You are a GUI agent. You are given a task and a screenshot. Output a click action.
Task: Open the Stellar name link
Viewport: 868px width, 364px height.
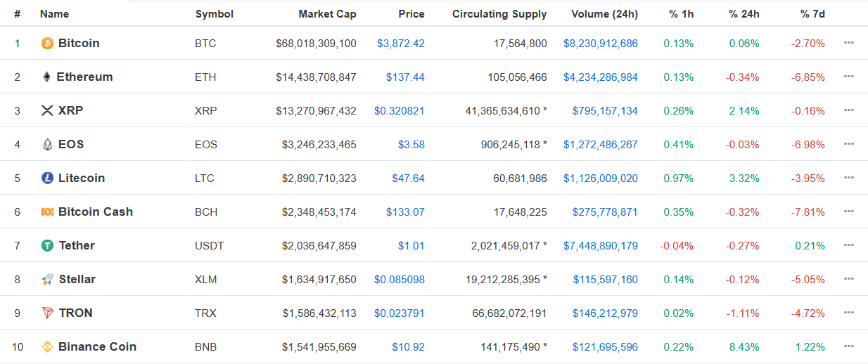(x=77, y=280)
